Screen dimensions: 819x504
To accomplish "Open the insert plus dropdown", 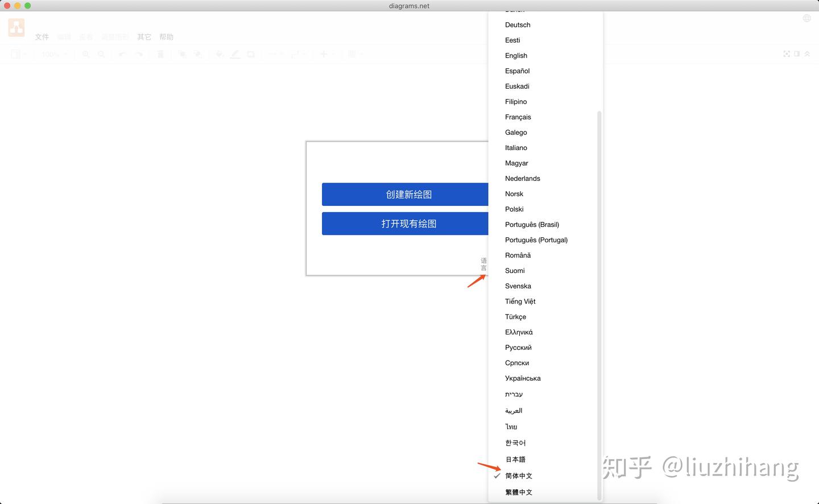I will (327, 54).
